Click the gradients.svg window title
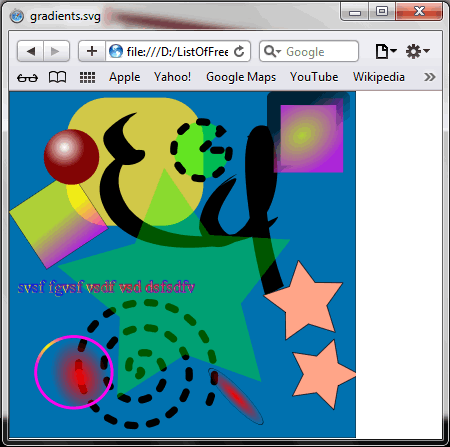The width and height of the screenshot is (450, 447). [x=65, y=16]
